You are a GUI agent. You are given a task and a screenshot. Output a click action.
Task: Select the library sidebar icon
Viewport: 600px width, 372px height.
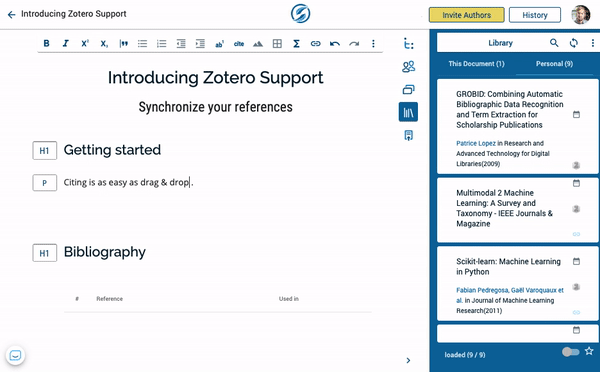click(408, 112)
